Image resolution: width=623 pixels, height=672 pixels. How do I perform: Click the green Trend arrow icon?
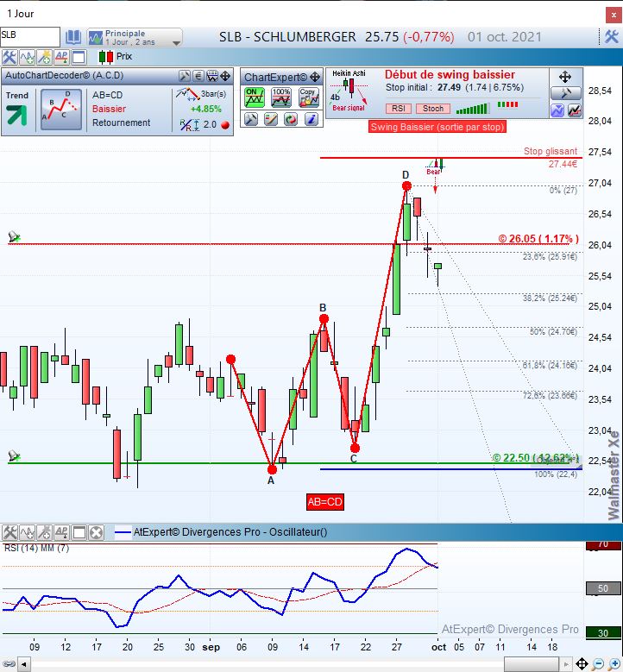point(16,115)
